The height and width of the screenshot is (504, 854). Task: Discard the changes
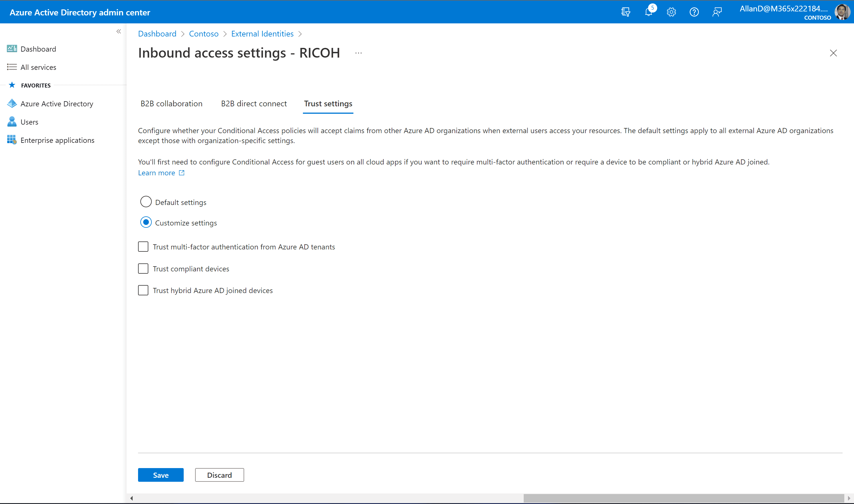coord(219,475)
